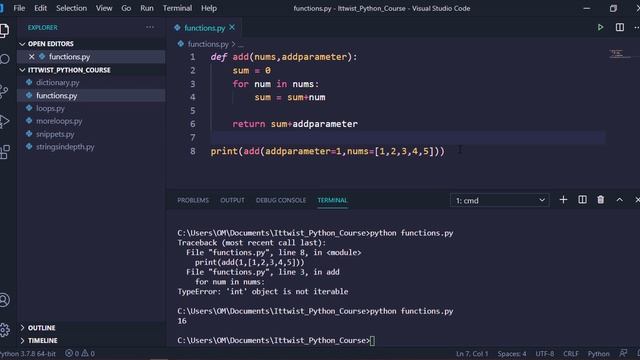Viewport: 640px width, 360px height.
Task: Close functions.py editor tab with X
Action: 232,27
